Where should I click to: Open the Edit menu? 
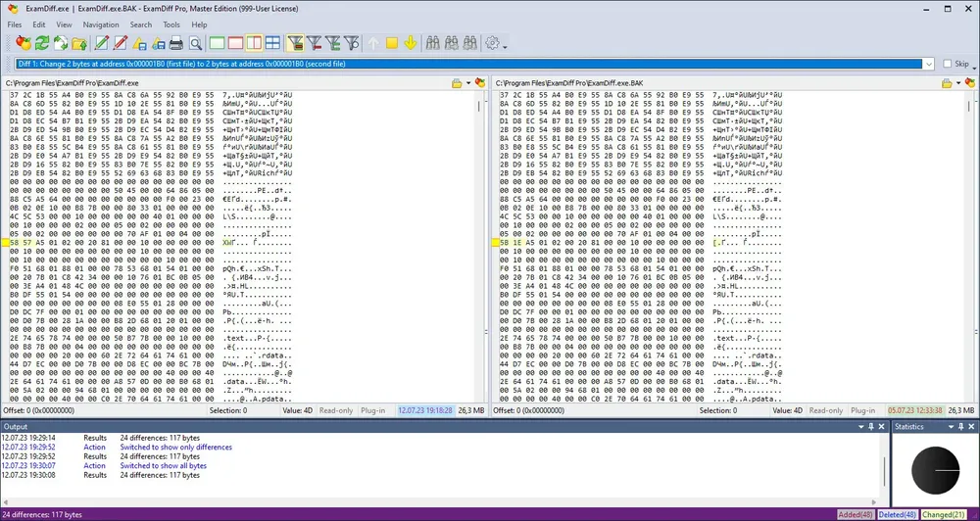39,24
